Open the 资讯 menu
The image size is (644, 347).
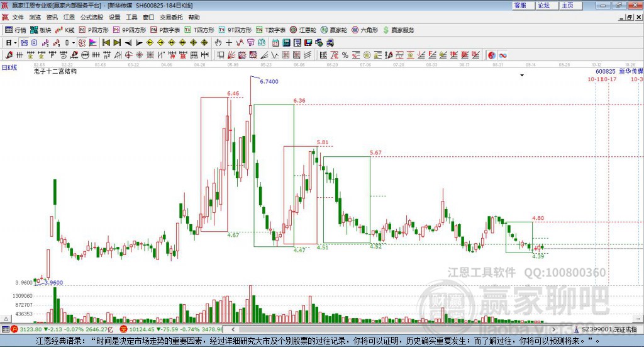pos(52,17)
